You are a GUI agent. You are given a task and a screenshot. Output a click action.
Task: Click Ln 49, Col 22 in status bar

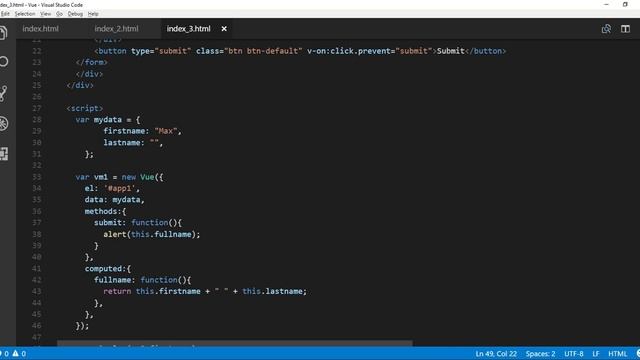click(496, 354)
